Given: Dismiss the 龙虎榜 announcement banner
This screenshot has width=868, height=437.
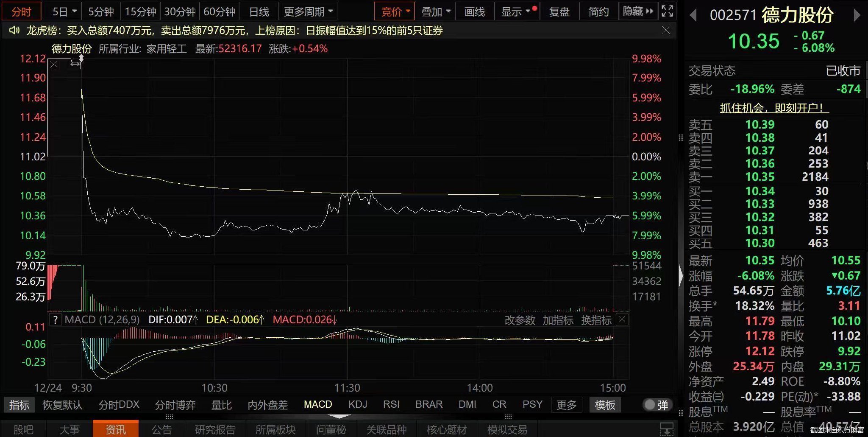Looking at the screenshot, I should point(666,30).
